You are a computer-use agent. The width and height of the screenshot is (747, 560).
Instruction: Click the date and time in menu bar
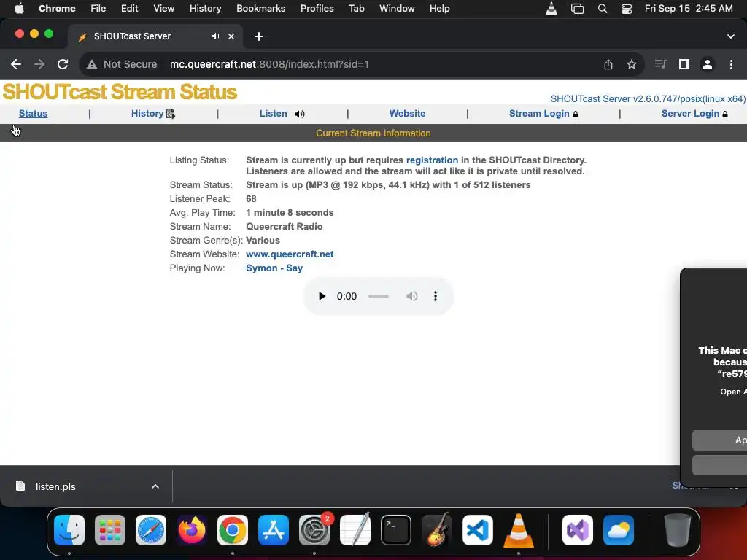pos(689,8)
